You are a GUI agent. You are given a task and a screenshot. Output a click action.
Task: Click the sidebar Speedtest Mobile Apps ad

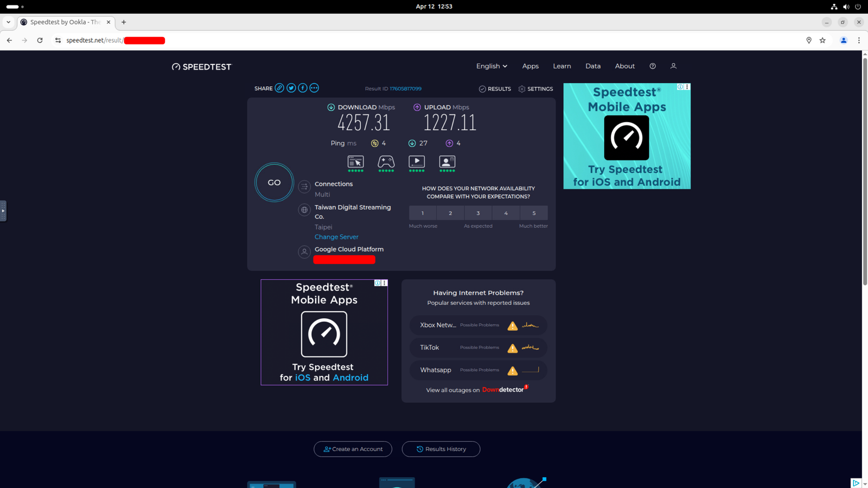click(x=627, y=136)
